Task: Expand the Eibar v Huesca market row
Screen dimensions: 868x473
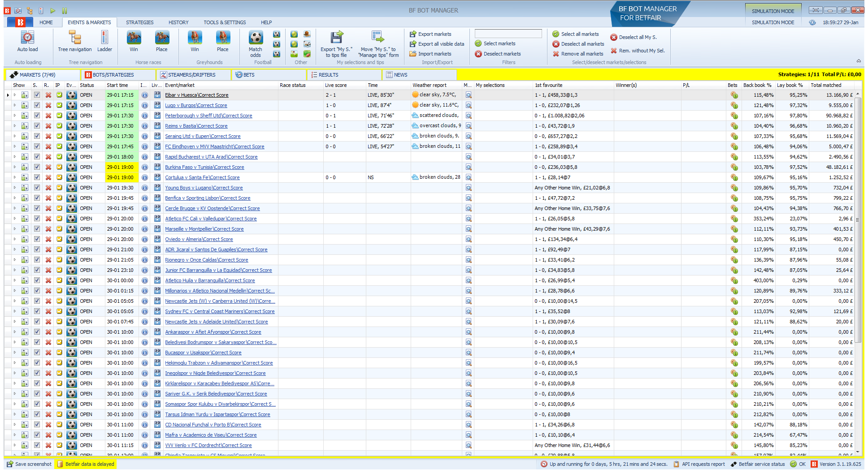Action: [x=14, y=95]
